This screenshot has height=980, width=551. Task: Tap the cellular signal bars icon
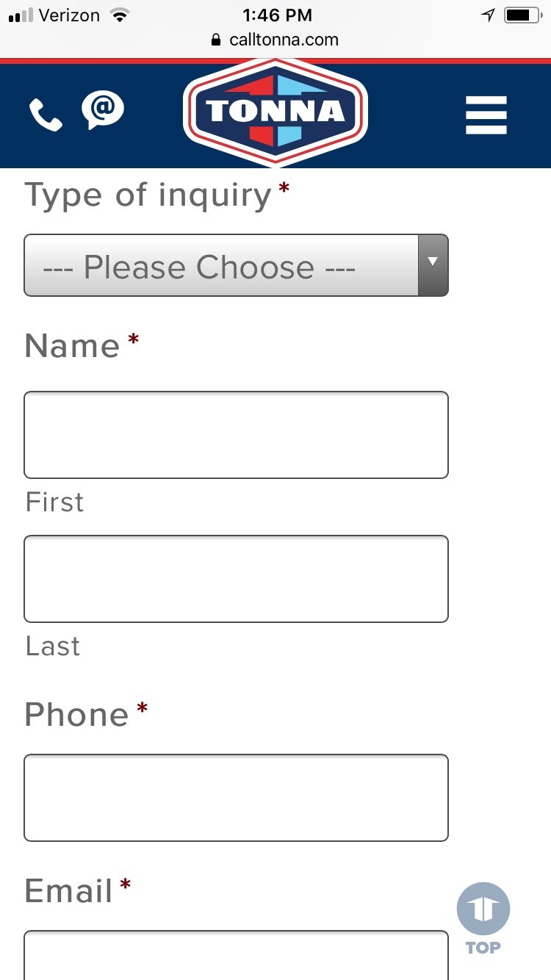21,15
